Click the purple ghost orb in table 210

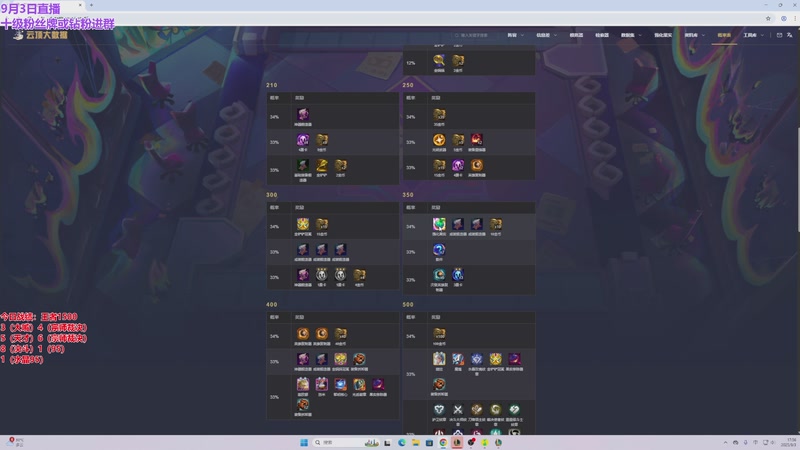click(303, 139)
